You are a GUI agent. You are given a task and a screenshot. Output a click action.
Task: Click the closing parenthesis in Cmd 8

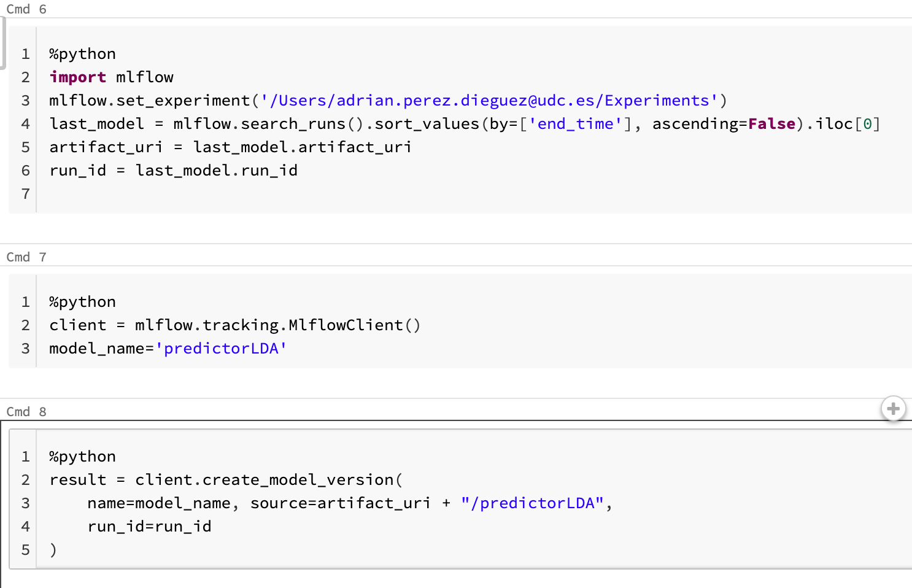point(53,550)
